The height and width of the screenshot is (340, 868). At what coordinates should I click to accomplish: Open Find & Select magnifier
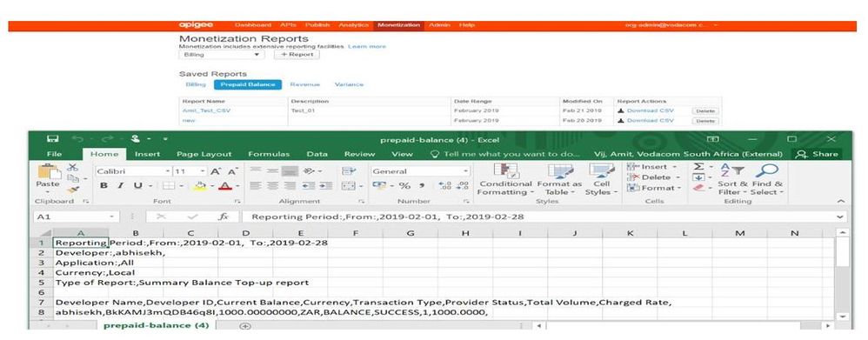coord(767,179)
